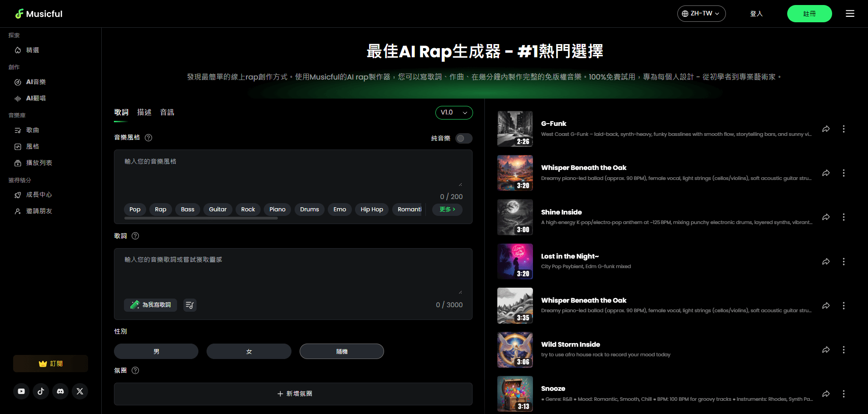Click the 註冊 sign-up button

[x=809, y=14]
